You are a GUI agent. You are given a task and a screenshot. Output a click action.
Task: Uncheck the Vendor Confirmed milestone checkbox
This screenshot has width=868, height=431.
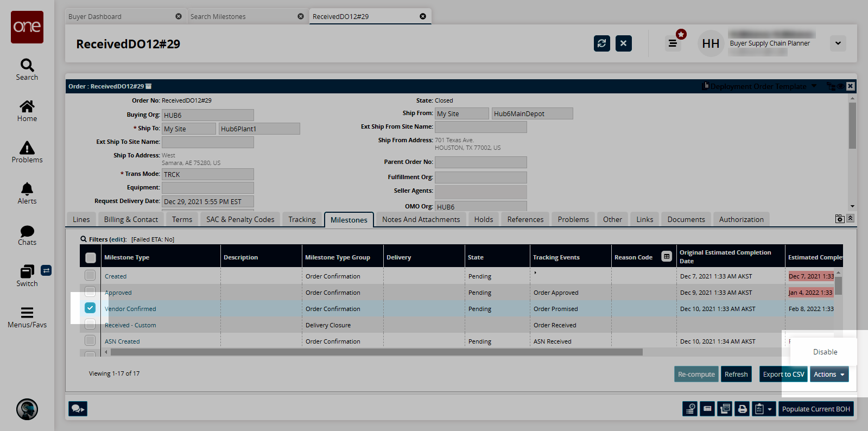click(x=90, y=308)
